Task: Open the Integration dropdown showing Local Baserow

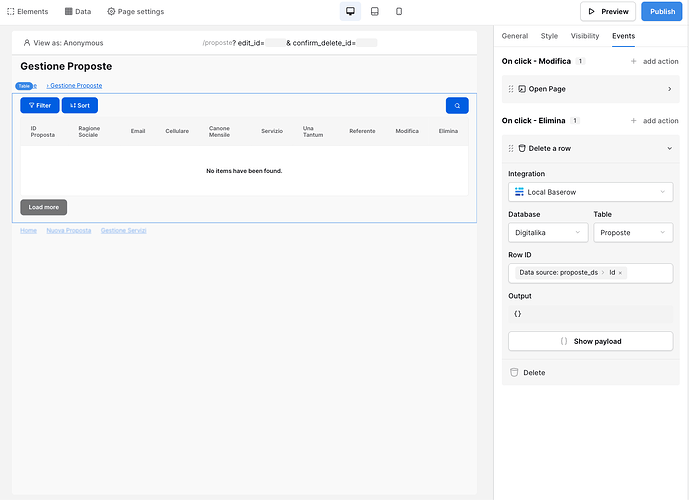Action: [x=591, y=192]
